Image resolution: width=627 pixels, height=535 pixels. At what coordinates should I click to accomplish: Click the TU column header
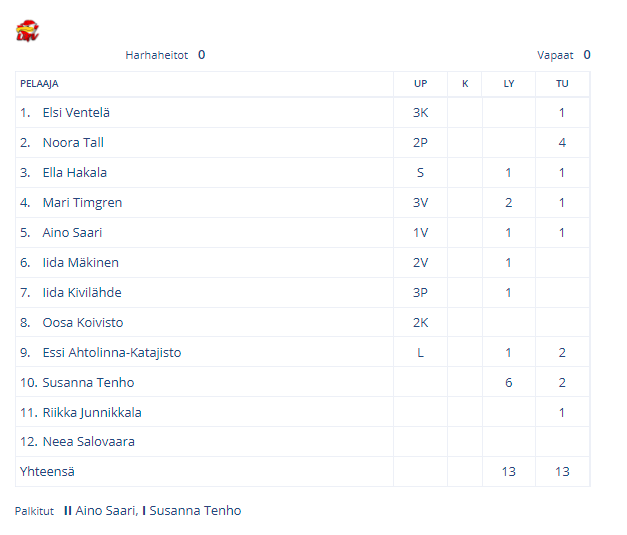coord(562,84)
